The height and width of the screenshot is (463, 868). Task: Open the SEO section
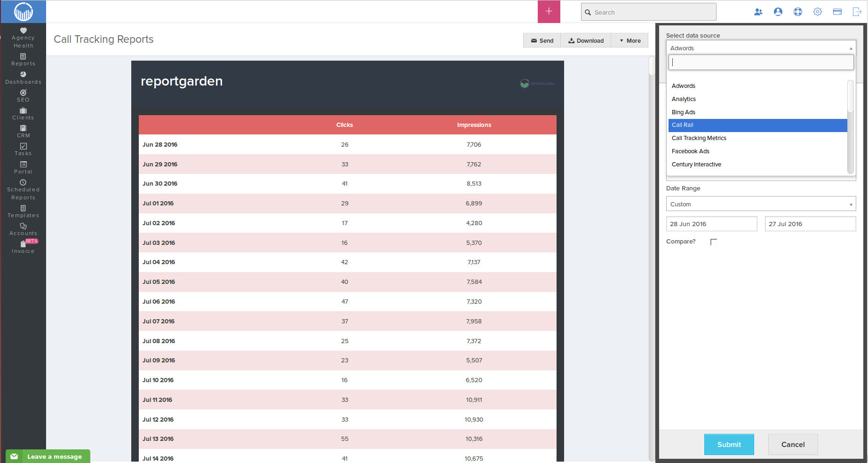23,96
